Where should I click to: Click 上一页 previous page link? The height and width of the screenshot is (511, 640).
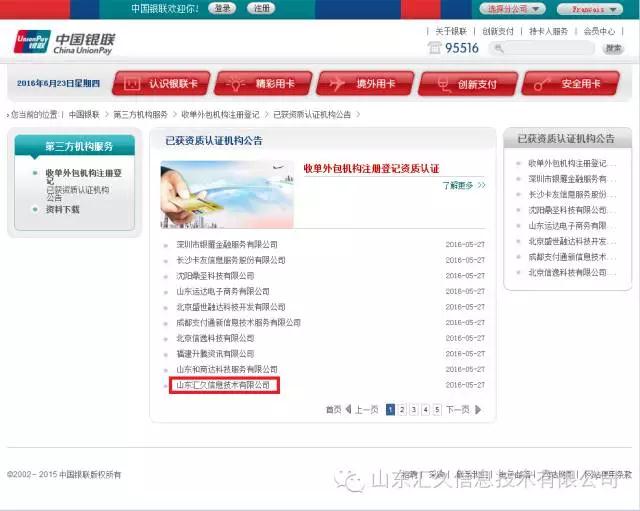(x=366, y=409)
